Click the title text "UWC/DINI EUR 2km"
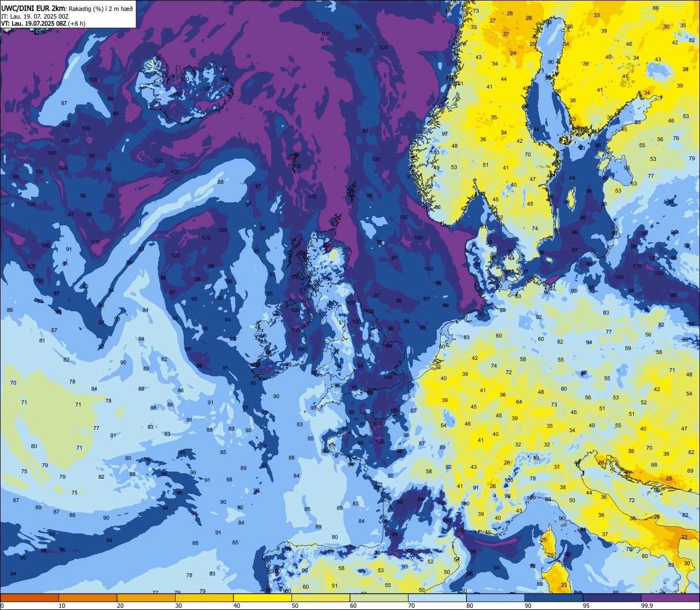The width and height of the screenshot is (700, 610). (33, 8)
